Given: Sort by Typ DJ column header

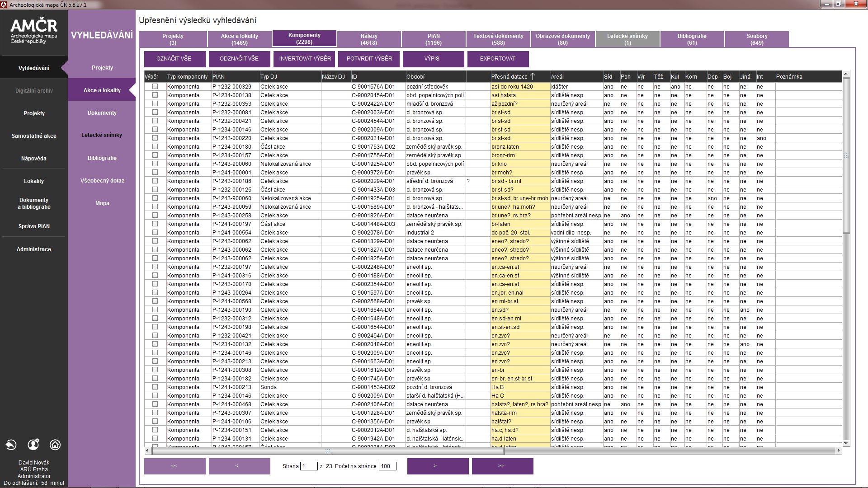Looking at the screenshot, I should 290,77.
